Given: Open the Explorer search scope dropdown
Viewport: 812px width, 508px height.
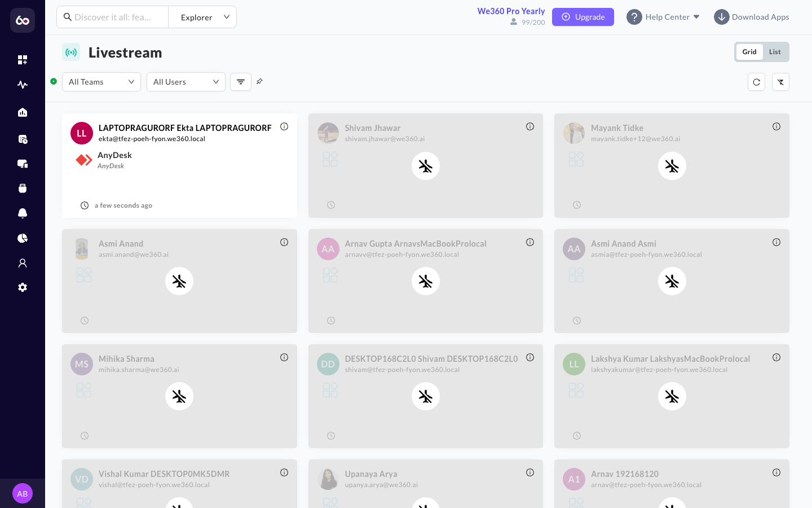Looking at the screenshot, I should [x=202, y=17].
